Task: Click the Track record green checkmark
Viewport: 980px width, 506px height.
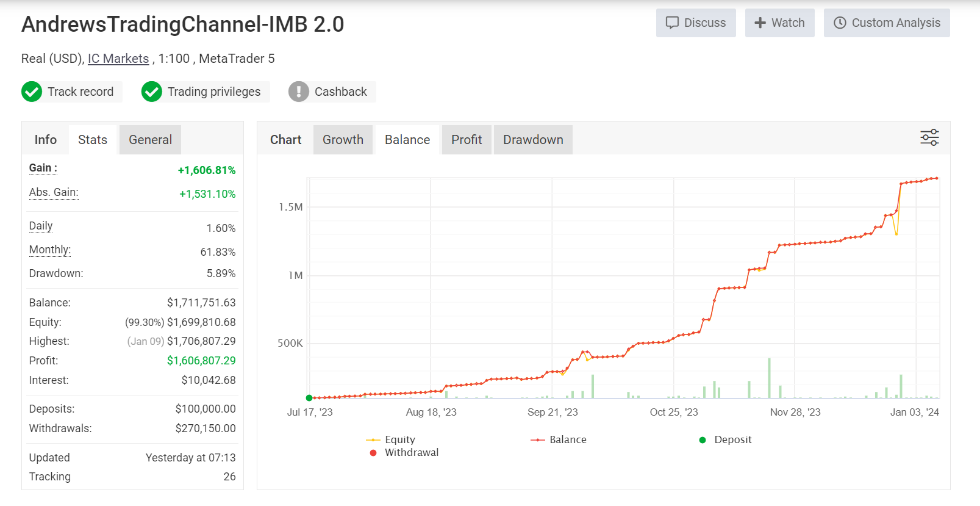Action: pos(32,92)
